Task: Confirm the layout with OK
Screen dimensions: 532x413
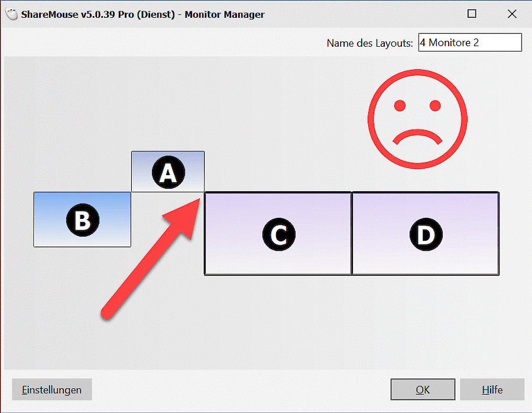Action: pyautogui.click(x=423, y=389)
